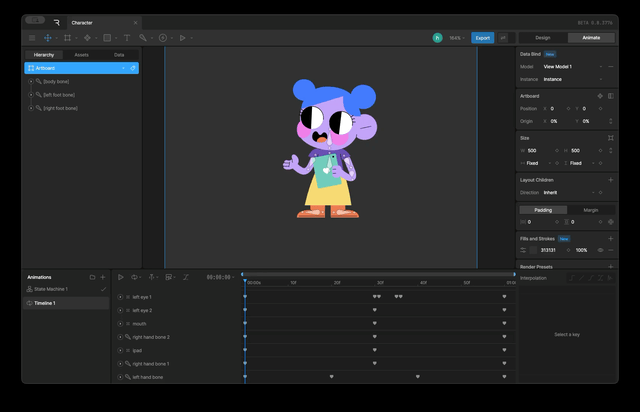Click the add animation plus icon
This screenshot has width=640, height=412.
tap(104, 277)
